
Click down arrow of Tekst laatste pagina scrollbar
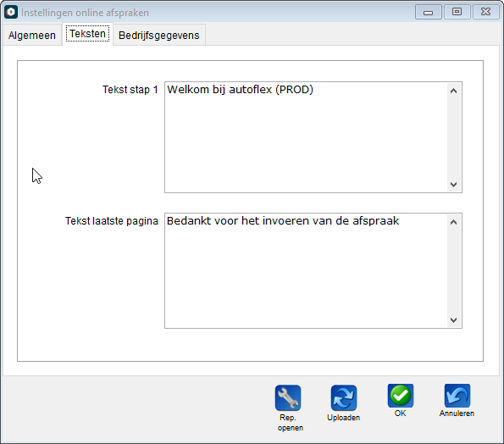point(453,320)
